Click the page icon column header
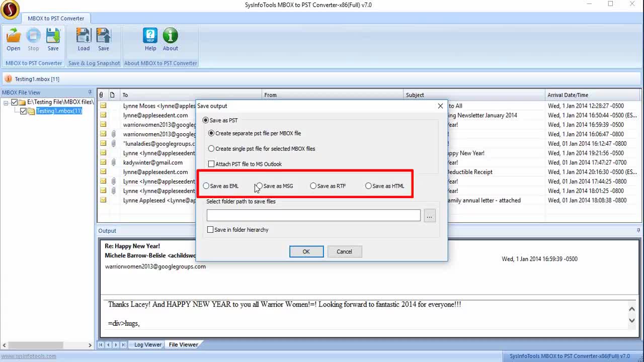 coord(112,95)
